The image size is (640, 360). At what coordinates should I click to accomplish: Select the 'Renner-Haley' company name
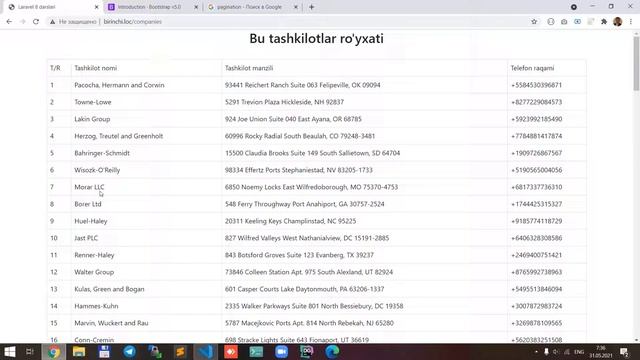pos(94,255)
